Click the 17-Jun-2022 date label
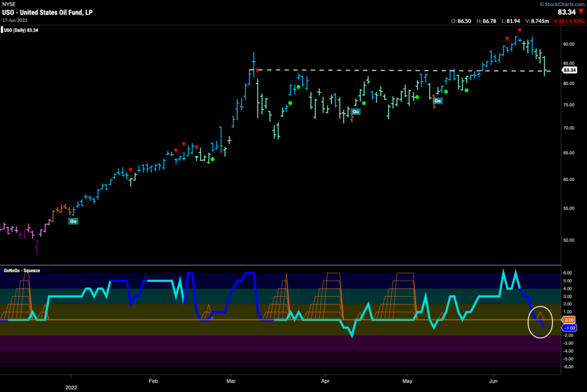This screenshot has height=392, width=587. (14, 20)
